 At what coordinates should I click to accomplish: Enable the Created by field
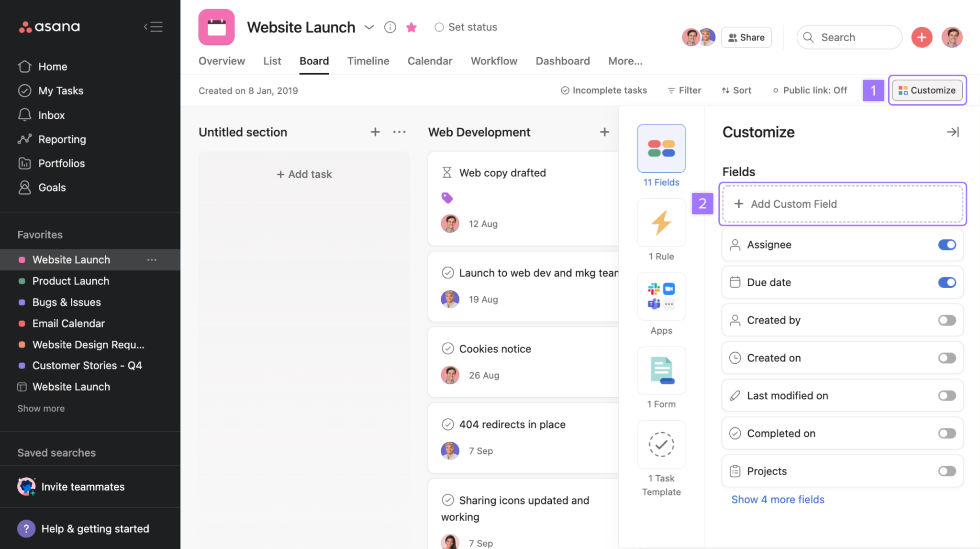tap(947, 320)
